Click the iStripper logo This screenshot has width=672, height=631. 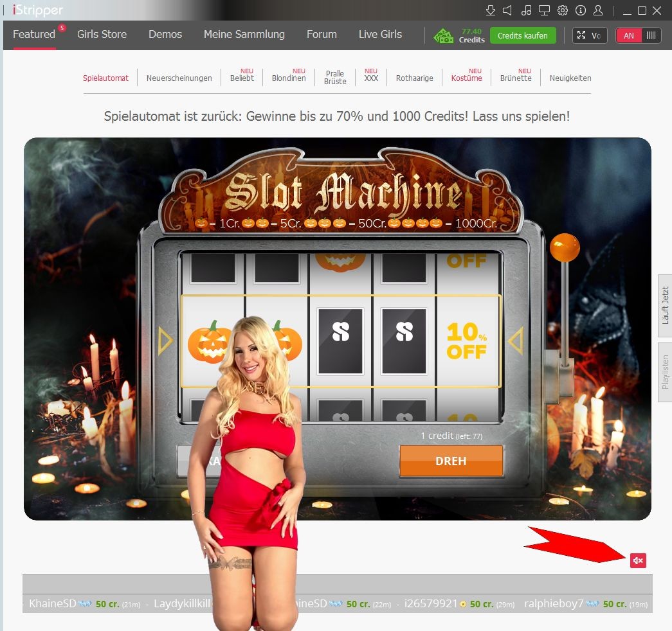coord(38,10)
